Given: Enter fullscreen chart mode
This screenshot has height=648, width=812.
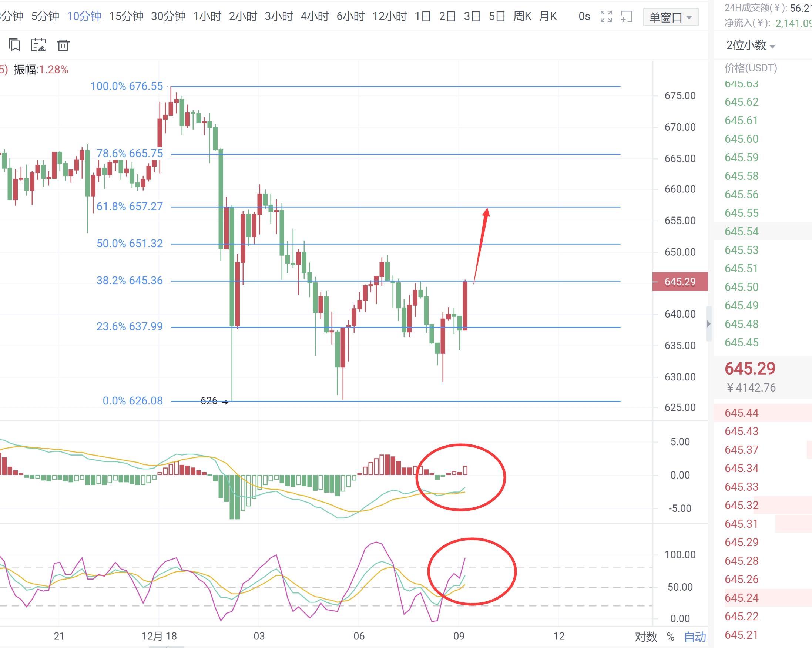Looking at the screenshot, I should coord(606,16).
